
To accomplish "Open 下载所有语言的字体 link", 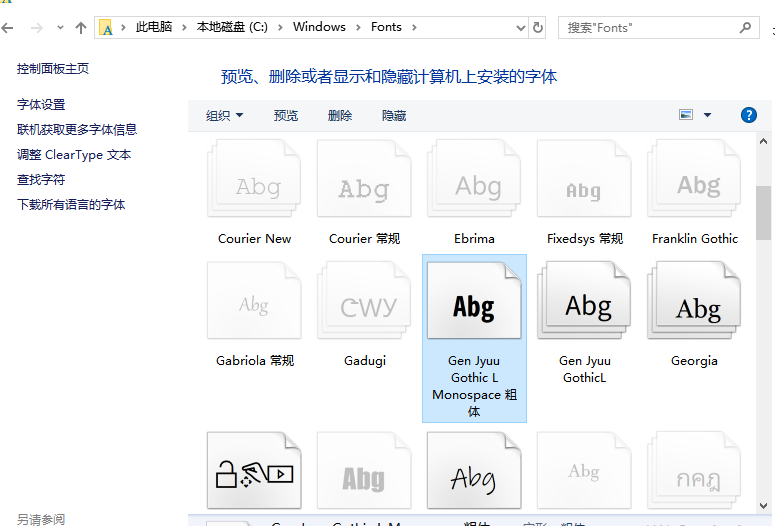I will [71, 205].
